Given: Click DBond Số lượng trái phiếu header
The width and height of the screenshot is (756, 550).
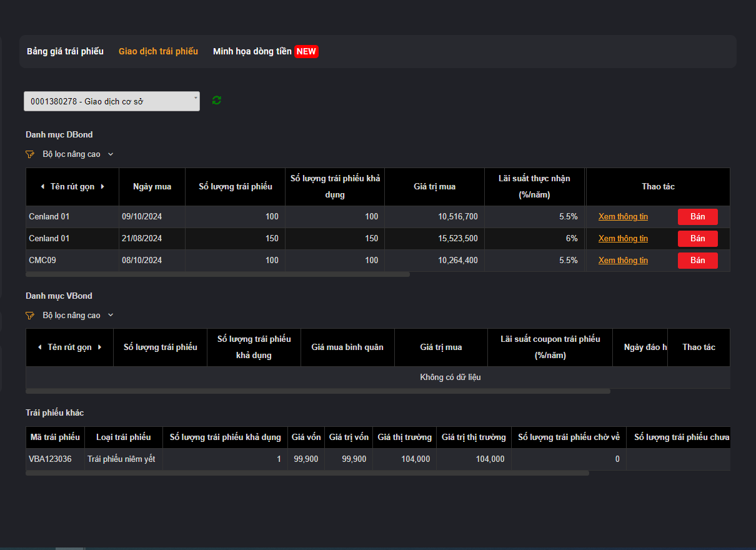Looking at the screenshot, I should (x=236, y=187).
